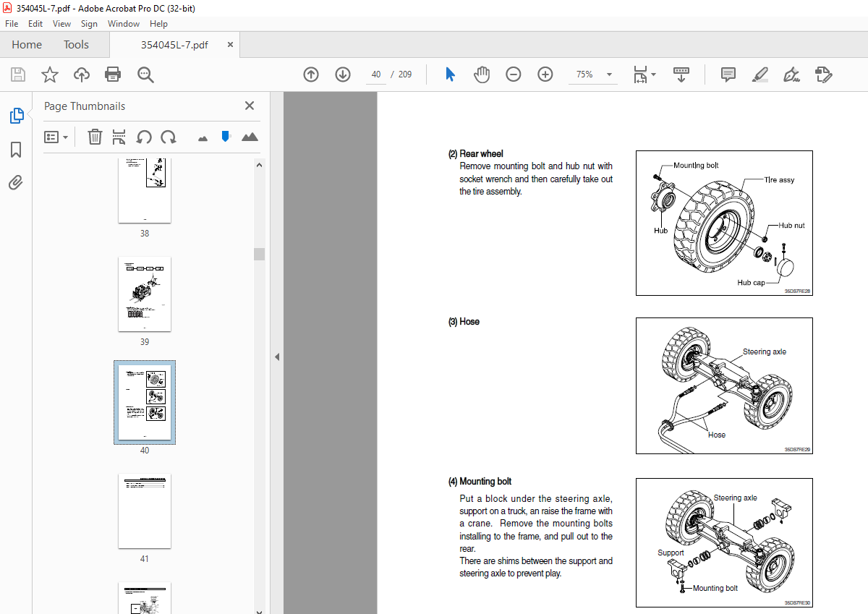Click the page number input field
The image size is (868, 614).
[376, 74]
